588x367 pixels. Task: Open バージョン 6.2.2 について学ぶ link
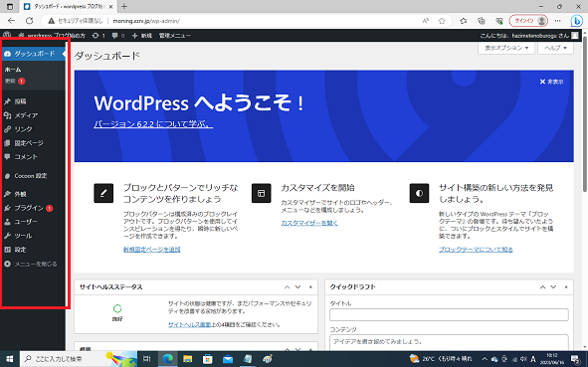pos(153,124)
